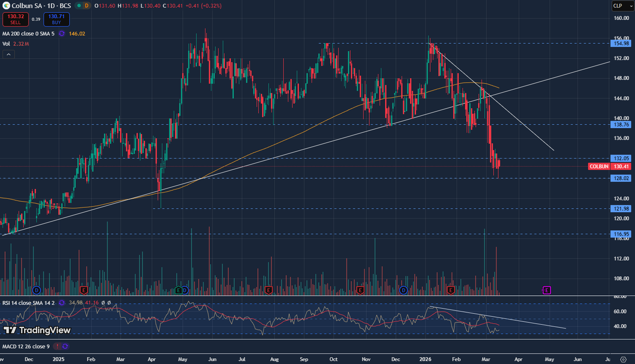Click the 138.76 horizontal line price label
Image resolution: width=635 pixels, height=364 pixels.
point(621,124)
